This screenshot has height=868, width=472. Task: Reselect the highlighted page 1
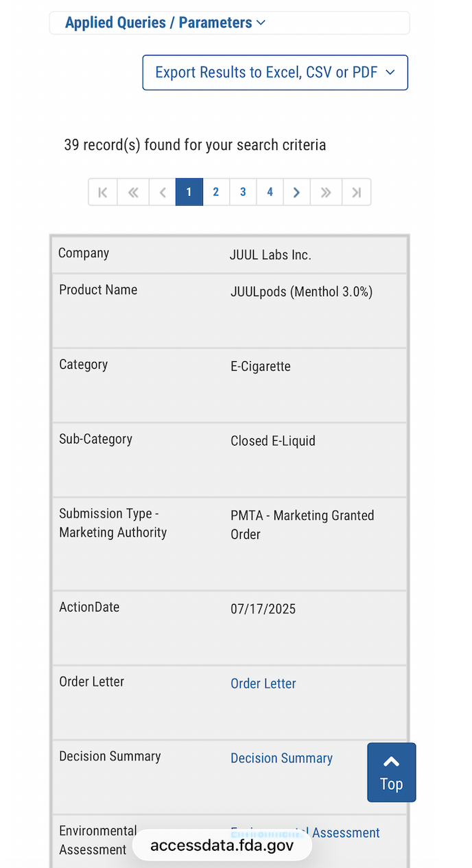tap(189, 192)
